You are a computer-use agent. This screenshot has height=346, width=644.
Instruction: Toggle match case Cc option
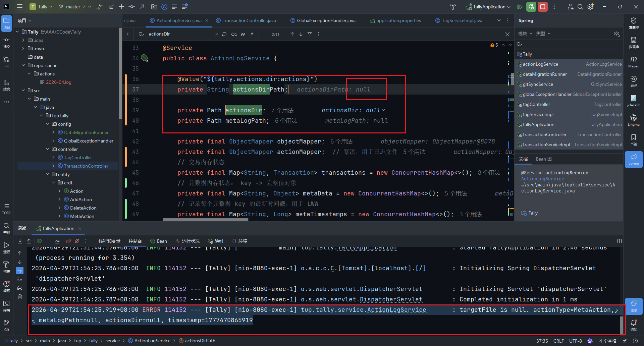point(234,34)
